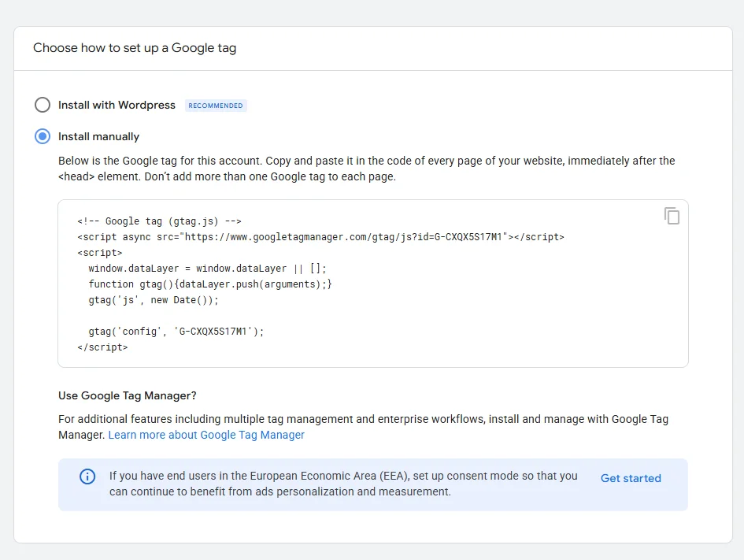This screenshot has width=744, height=560.
Task: Copy the Google tag code snippet
Action: point(672,216)
